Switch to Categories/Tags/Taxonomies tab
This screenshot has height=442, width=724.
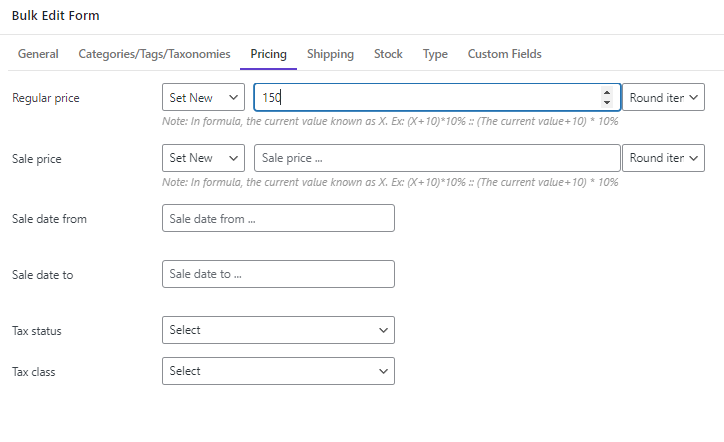(154, 54)
